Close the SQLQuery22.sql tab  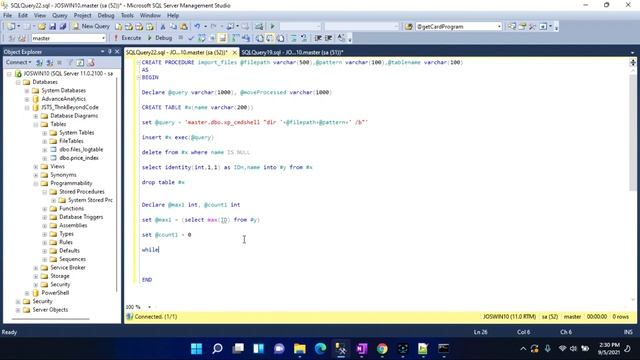click(235, 53)
